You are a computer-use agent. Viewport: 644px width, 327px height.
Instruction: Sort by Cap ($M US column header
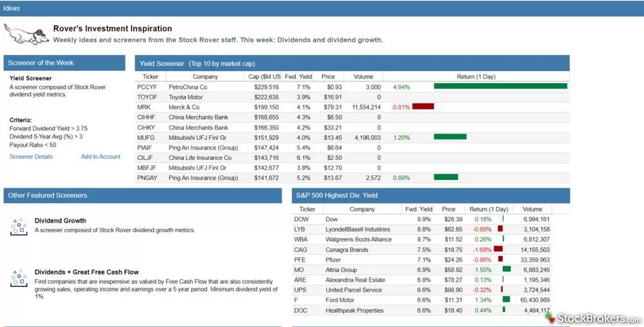coord(265,77)
